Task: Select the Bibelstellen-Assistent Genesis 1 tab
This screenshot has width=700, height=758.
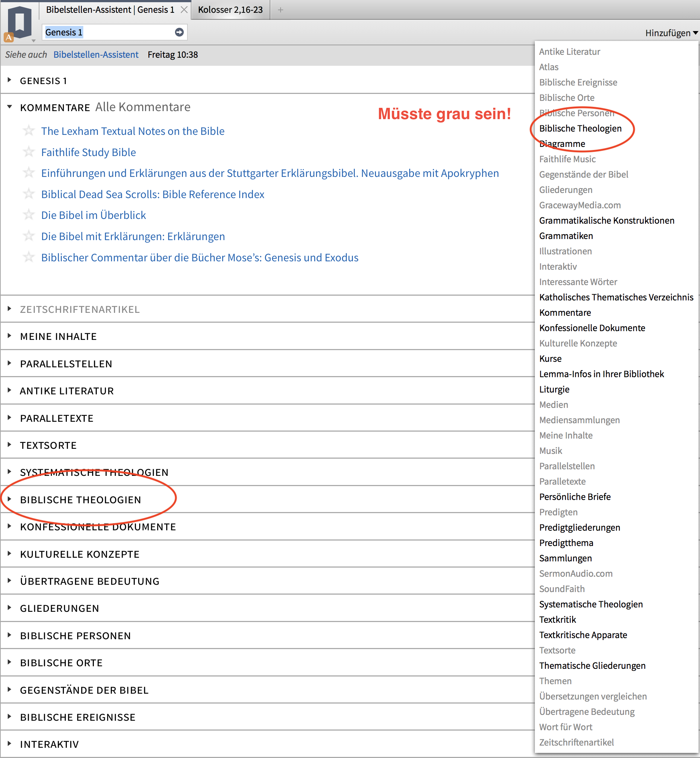Action: pos(110,10)
